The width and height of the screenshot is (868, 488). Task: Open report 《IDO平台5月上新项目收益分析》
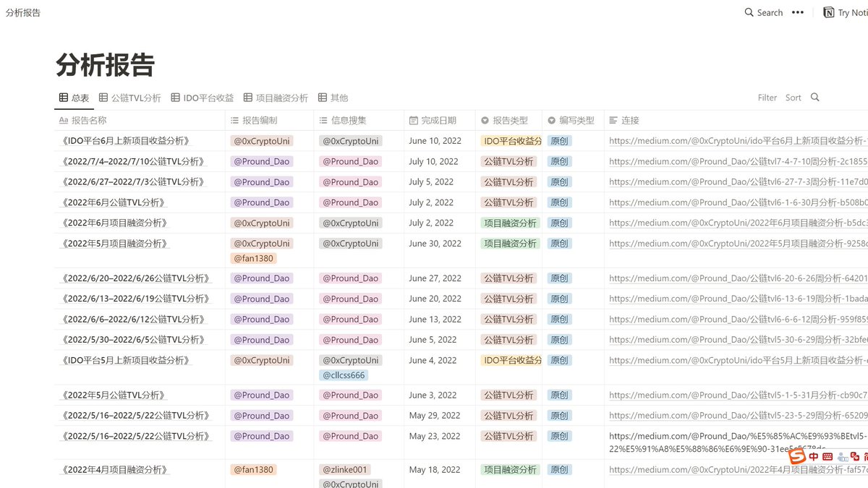[x=126, y=360]
